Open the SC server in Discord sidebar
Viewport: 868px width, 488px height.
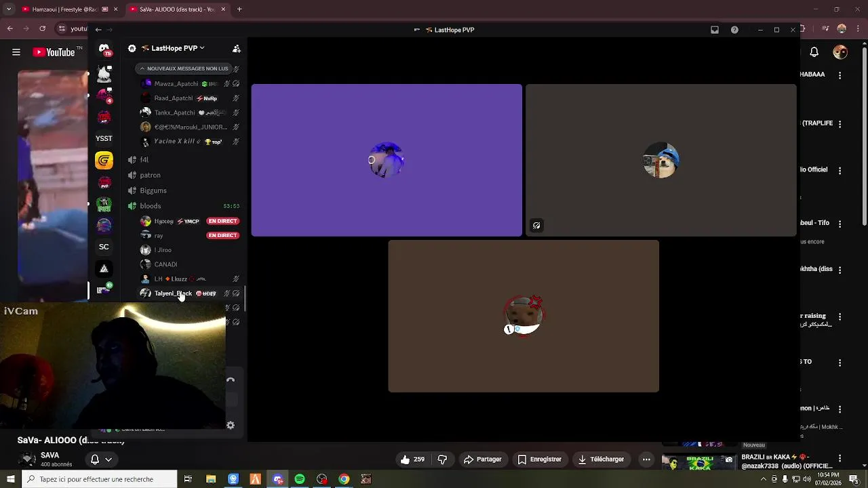[104, 247]
